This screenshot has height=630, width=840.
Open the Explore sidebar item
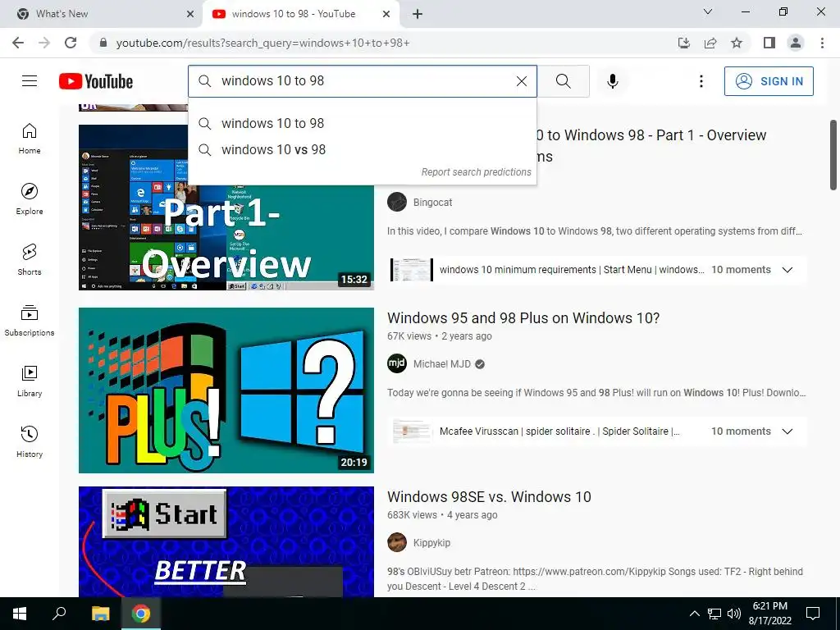coord(30,199)
